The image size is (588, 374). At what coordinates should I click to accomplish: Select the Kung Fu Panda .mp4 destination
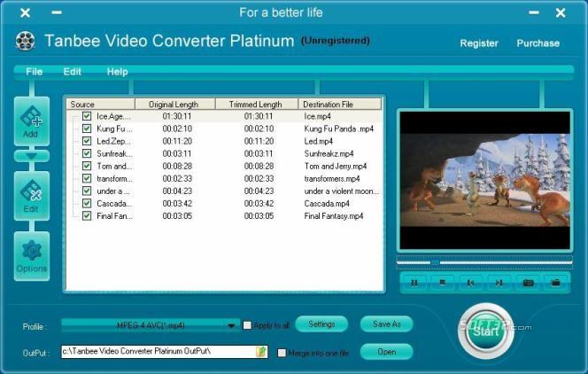pyautogui.click(x=338, y=129)
